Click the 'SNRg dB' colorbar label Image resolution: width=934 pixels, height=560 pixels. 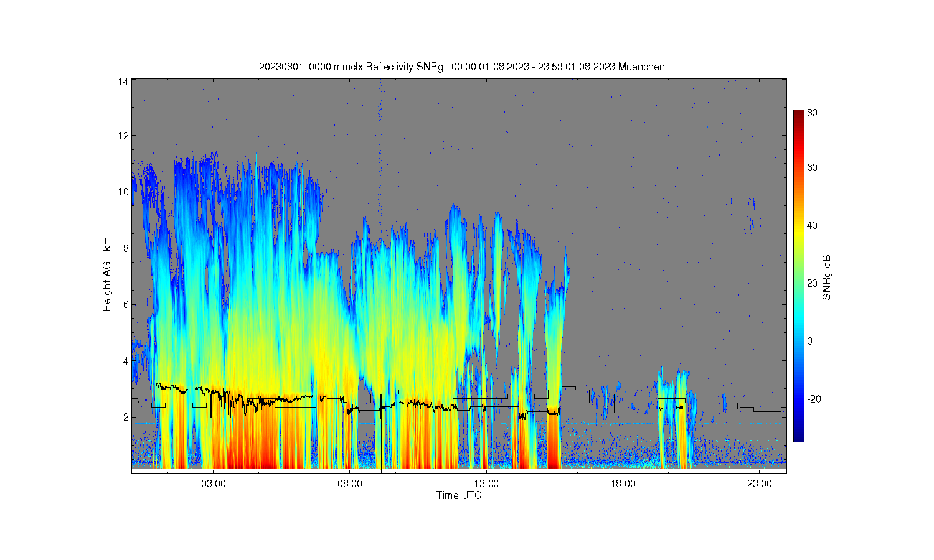[827, 278]
